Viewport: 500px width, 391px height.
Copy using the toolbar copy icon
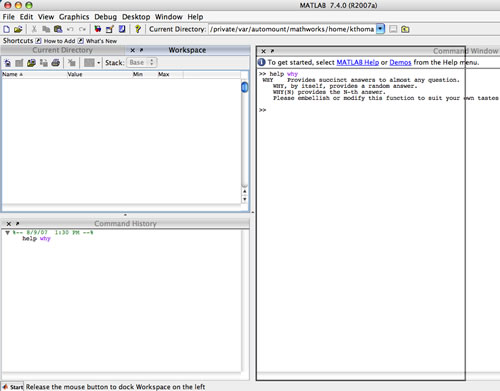(x=46, y=29)
